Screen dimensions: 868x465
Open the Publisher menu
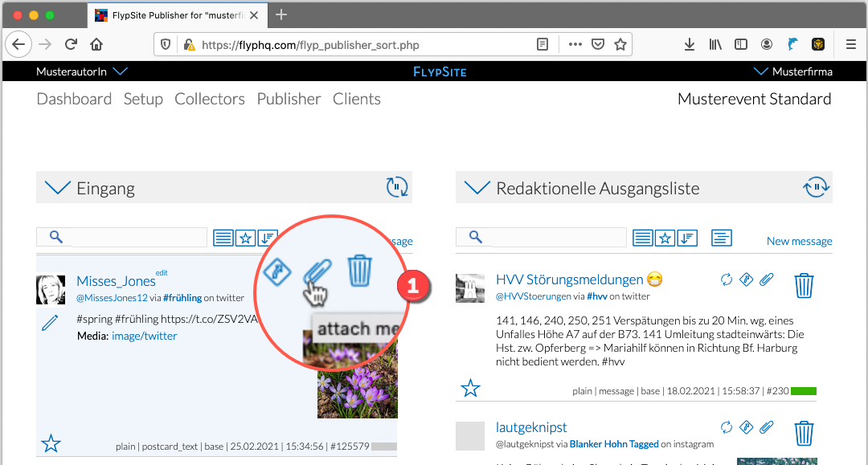[289, 99]
